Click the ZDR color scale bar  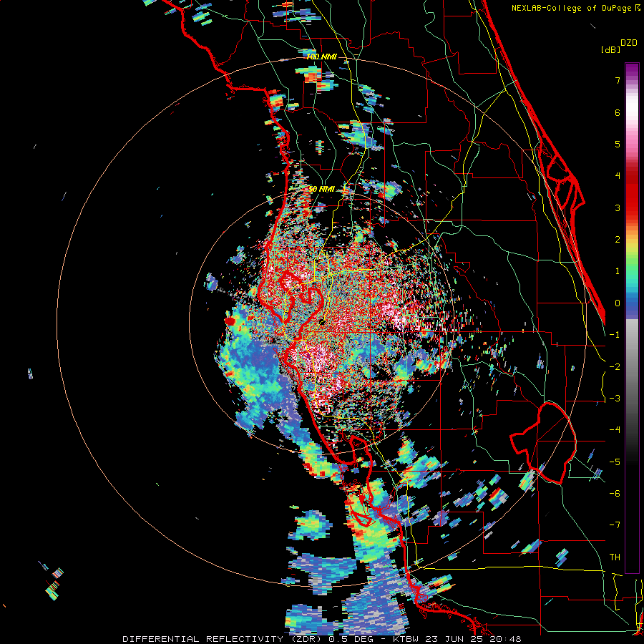[x=632, y=318]
